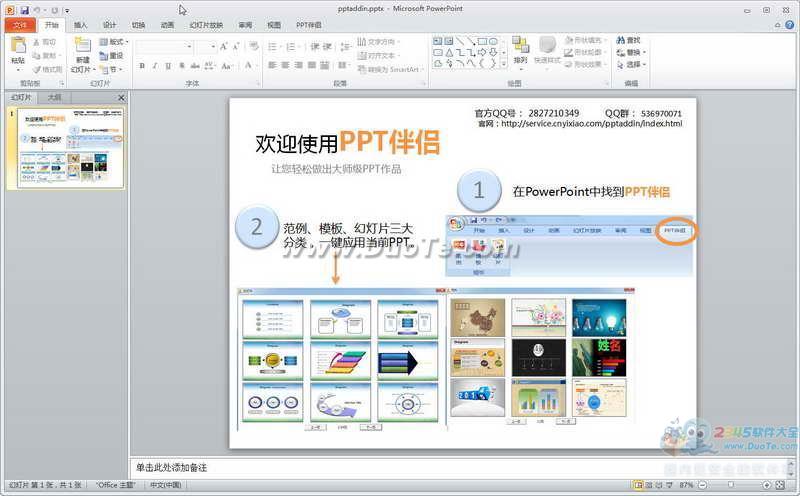
Task: Toggle Strikethrough formatting
Action: point(195,66)
